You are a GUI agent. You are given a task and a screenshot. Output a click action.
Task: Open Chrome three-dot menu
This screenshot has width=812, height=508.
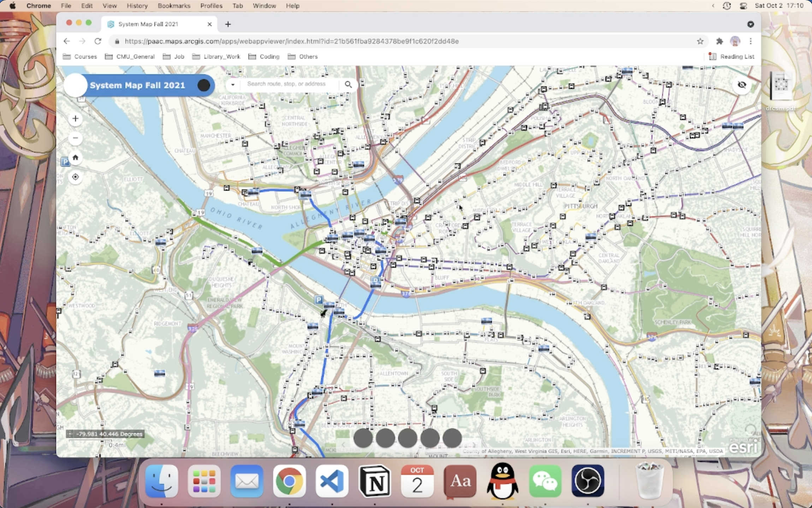click(751, 41)
